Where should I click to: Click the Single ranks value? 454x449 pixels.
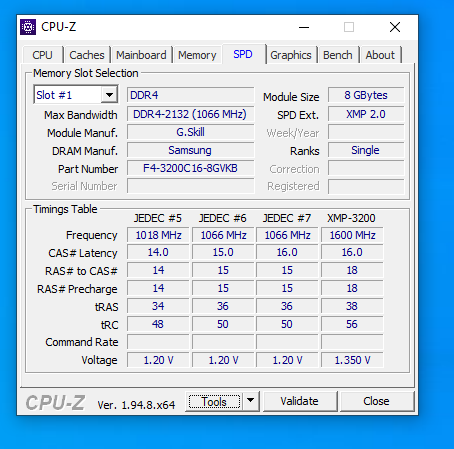pos(366,150)
